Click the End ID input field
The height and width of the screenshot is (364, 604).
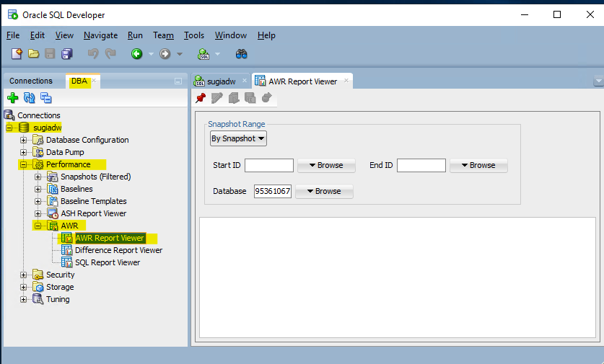pyautogui.click(x=421, y=165)
